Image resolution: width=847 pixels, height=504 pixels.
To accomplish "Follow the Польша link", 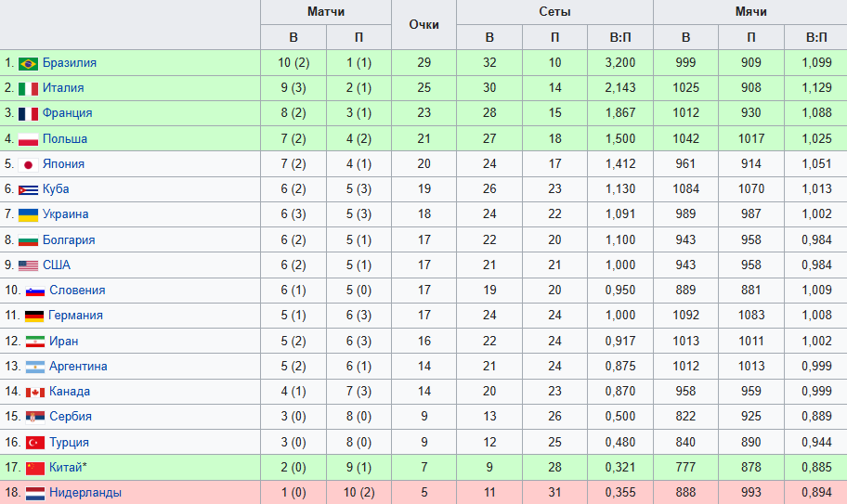I will point(65,139).
